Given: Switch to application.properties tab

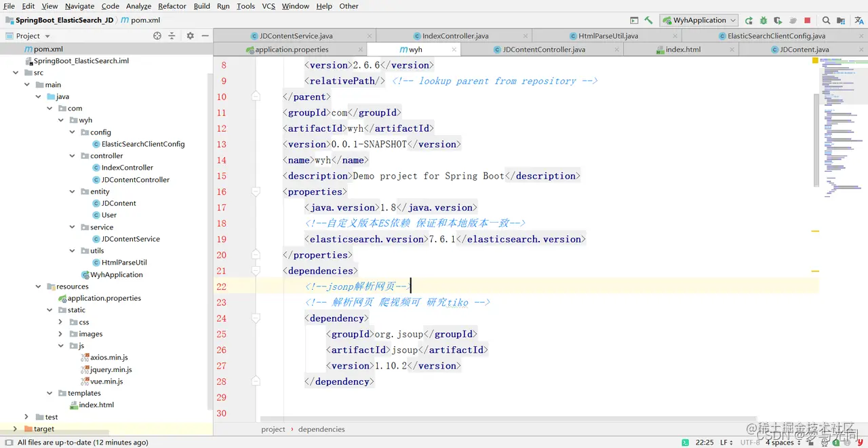Looking at the screenshot, I should 290,50.
